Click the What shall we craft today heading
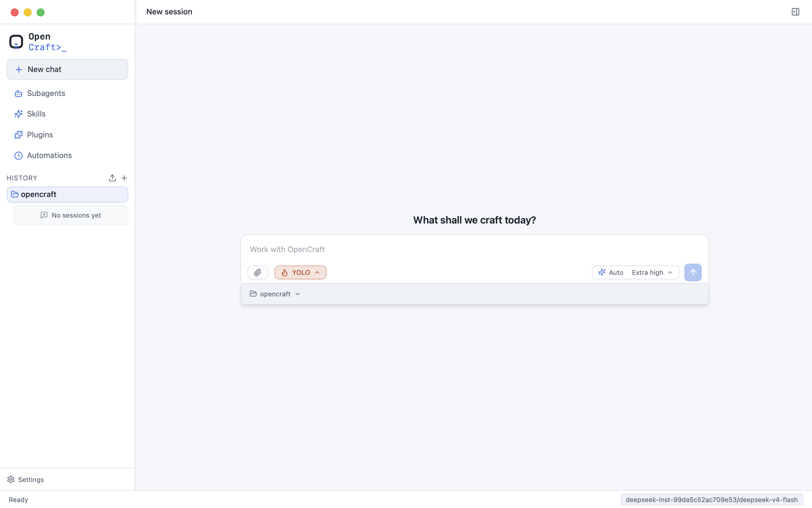The height and width of the screenshot is (508, 812). [475, 220]
